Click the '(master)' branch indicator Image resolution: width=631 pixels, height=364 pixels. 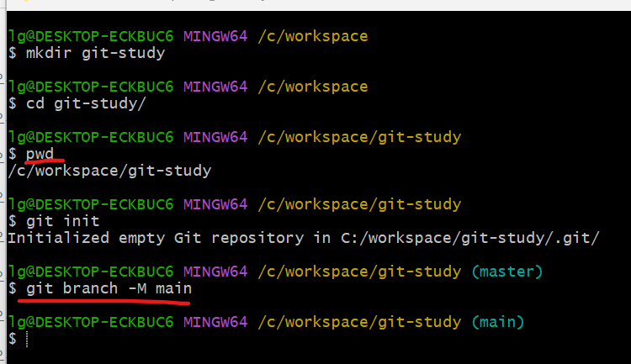tap(506, 272)
